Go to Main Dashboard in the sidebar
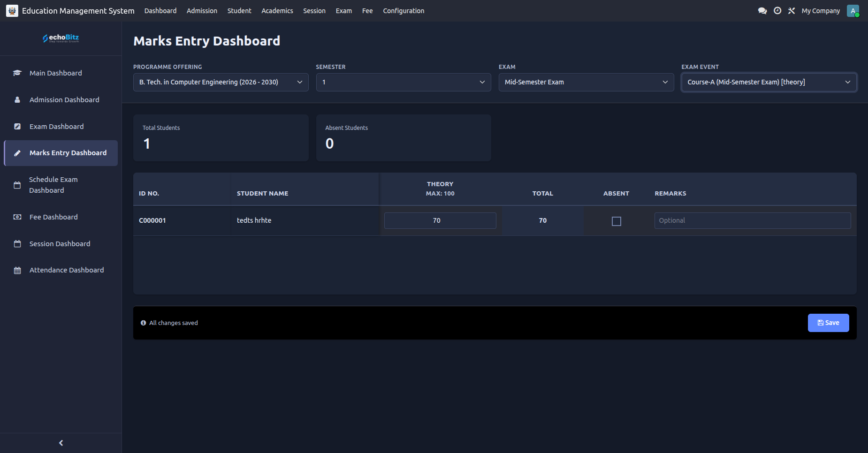 click(x=61, y=73)
